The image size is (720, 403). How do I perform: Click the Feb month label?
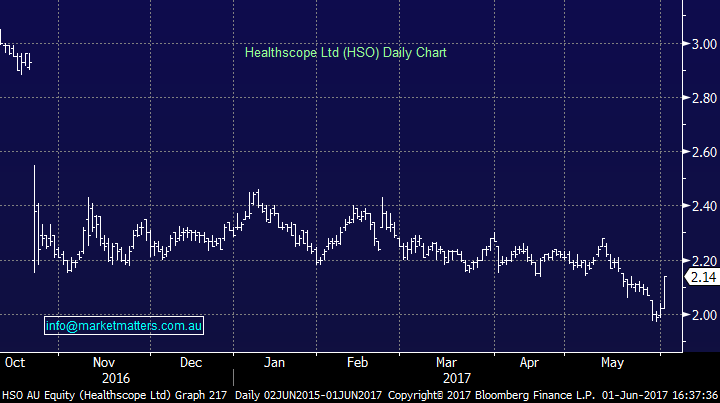(x=357, y=363)
